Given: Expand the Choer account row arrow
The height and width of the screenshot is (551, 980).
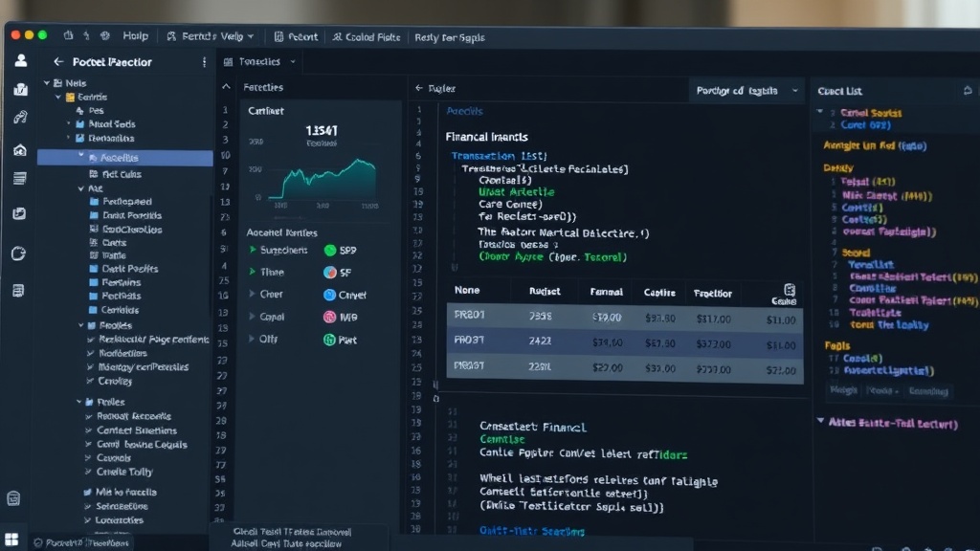Looking at the screenshot, I should [252, 294].
